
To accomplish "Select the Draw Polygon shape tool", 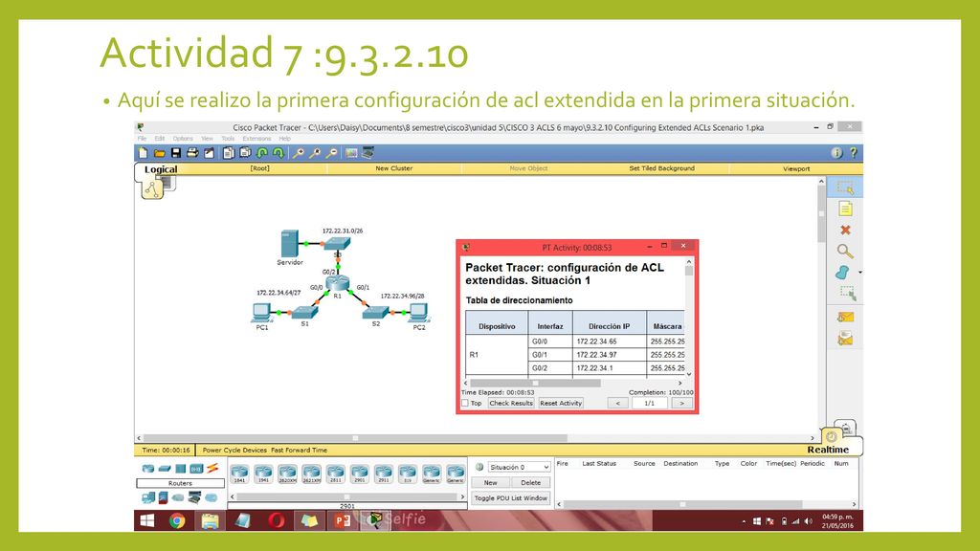I will coord(843,273).
